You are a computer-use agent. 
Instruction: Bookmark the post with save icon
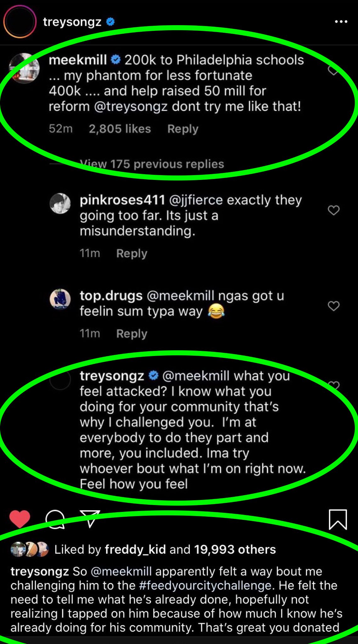(338, 519)
